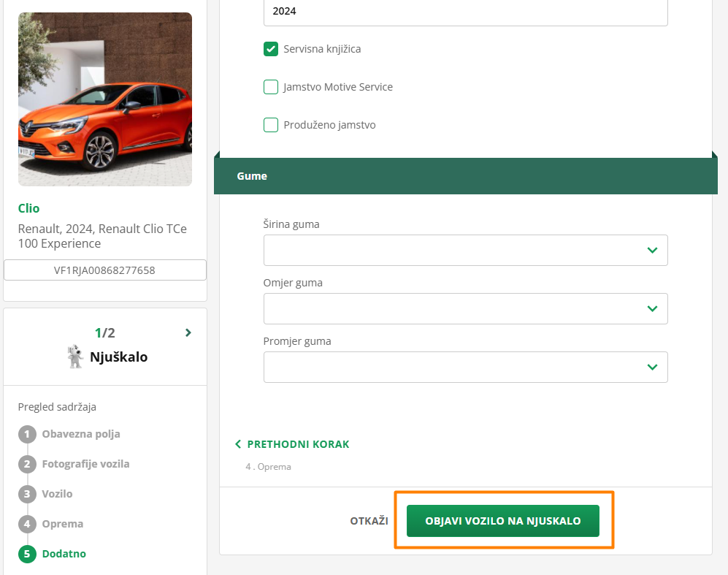
Task: Click the Otkaži cancel link
Action: point(369,521)
